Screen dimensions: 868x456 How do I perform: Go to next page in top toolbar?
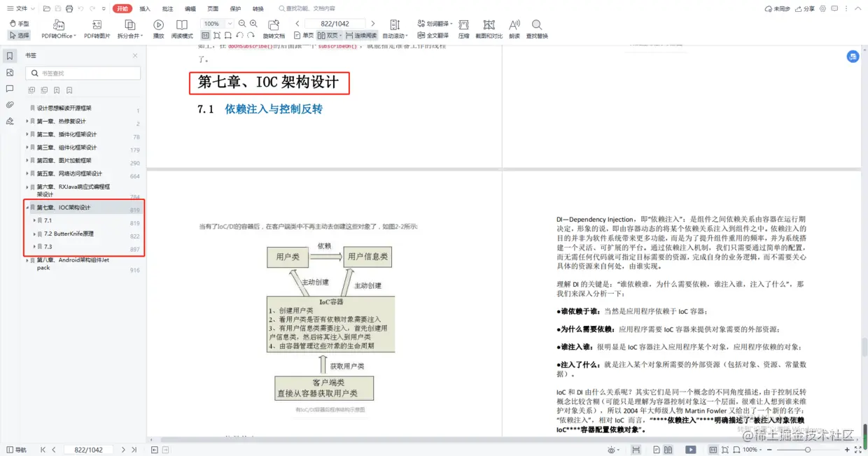[x=372, y=24]
